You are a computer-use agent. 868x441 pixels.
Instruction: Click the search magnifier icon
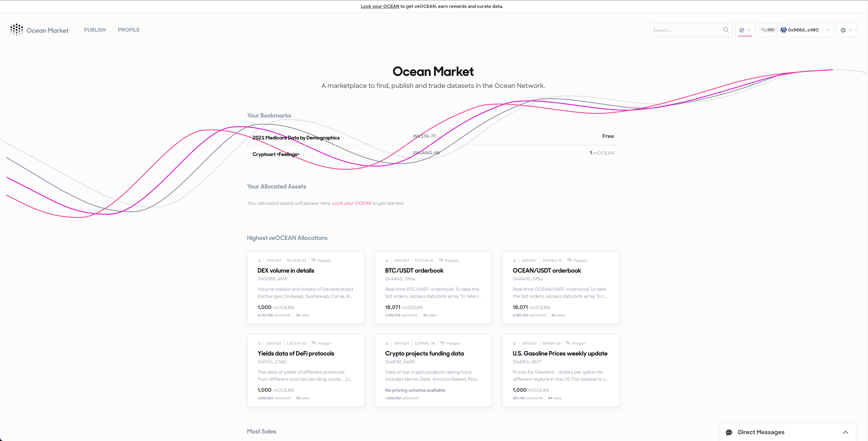coord(726,30)
